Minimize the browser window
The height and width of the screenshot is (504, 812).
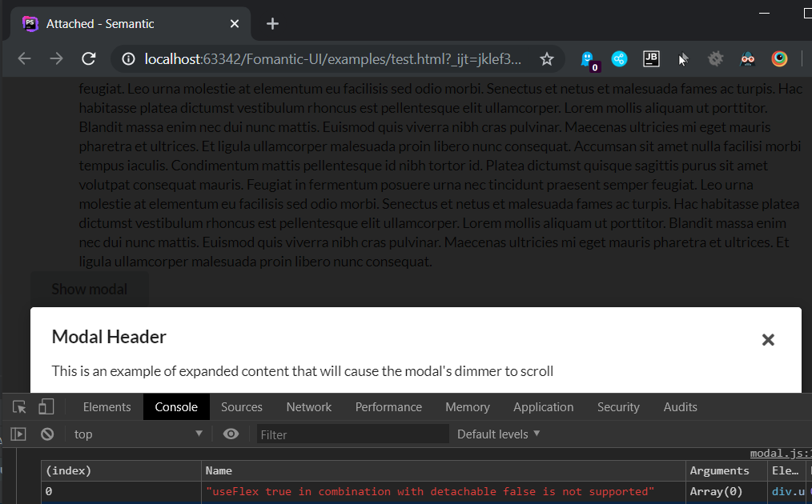(x=765, y=13)
